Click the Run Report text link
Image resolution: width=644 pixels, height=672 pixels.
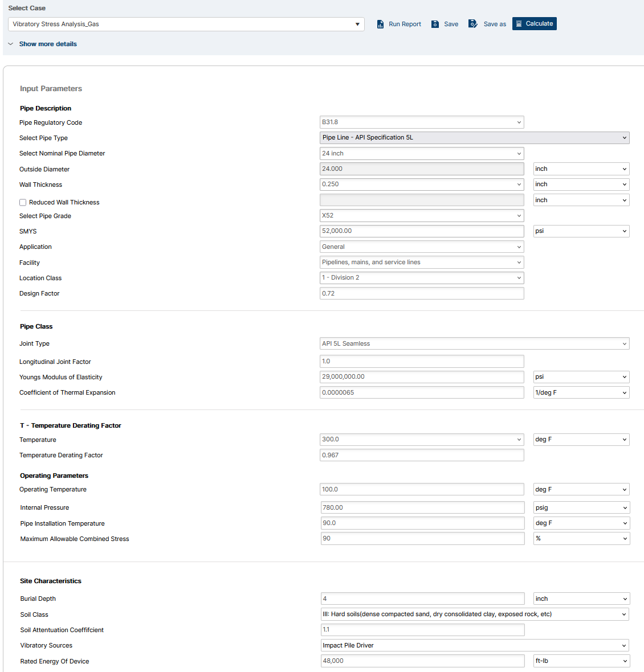point(405,24)
